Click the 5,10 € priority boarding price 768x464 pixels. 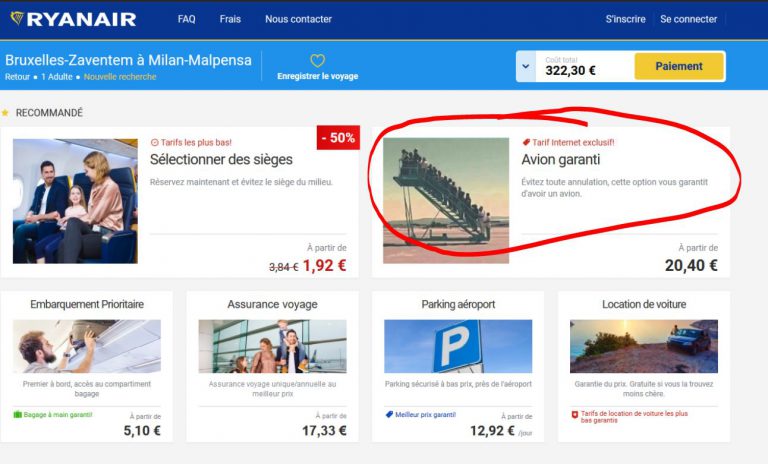142,431
